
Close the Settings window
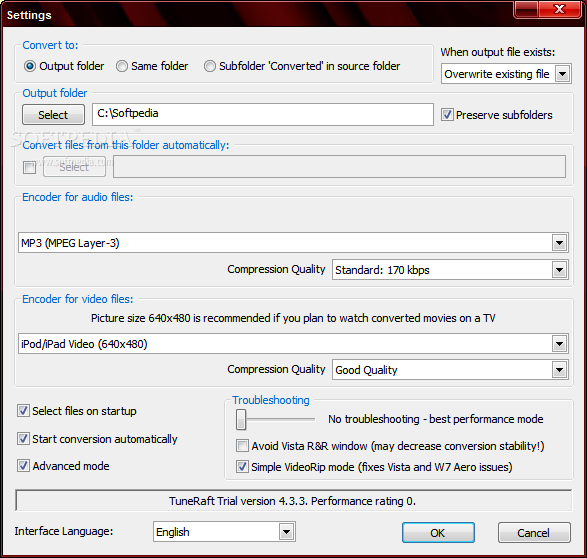coord(560,9)
